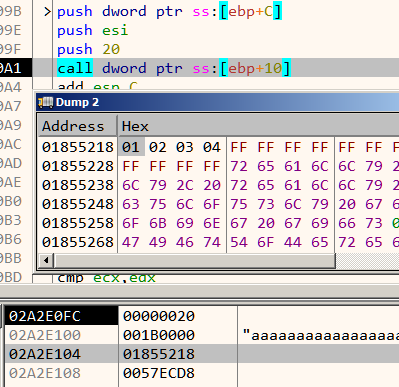399x387 pixels.
Task: Click the Dump 2 title bar
Action: [218, 102]
